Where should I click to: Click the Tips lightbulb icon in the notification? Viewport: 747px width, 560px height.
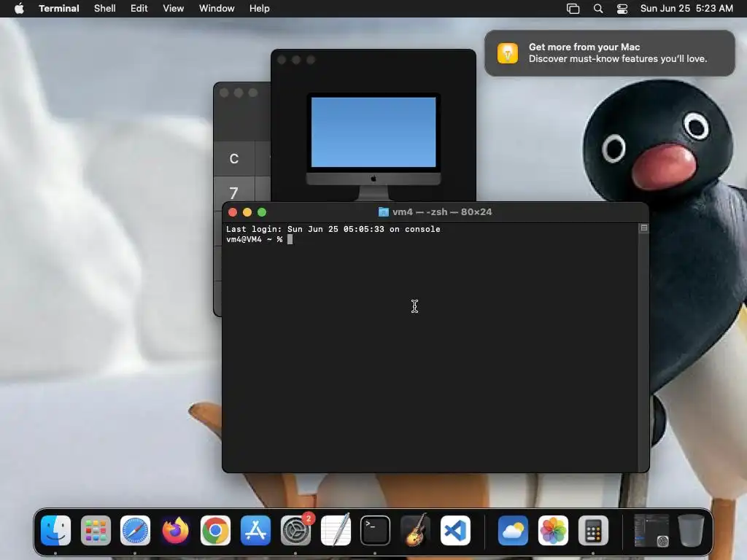click(x=508, y=52)
